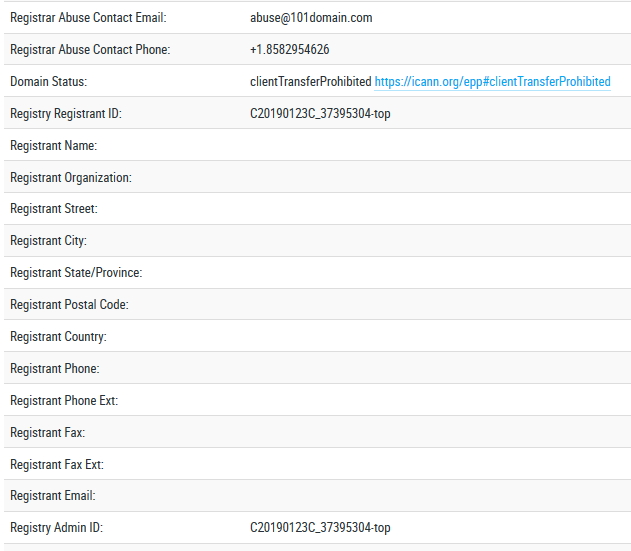Image resolution: width=631 pixels, height=551 pixels.
Task: Click the Registrant Country row label
Action: tap(58, 337)
